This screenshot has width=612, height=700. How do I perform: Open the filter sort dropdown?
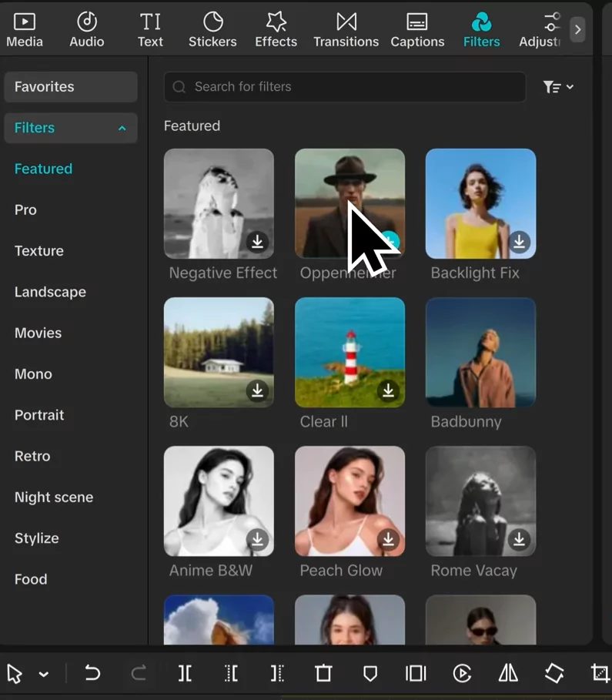click(558, 86)
